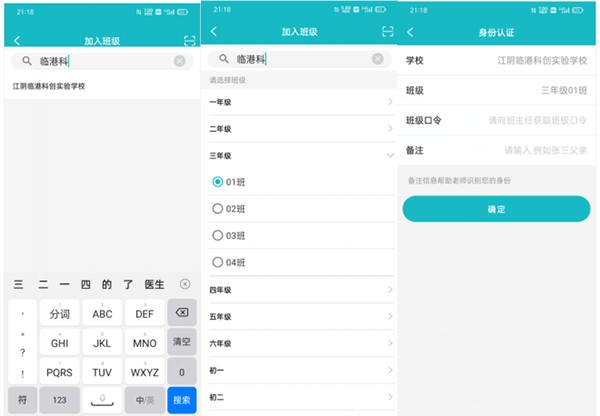Pick the 04班 radio button
This screenshot has width=600, height=416.
pos(218,262)
